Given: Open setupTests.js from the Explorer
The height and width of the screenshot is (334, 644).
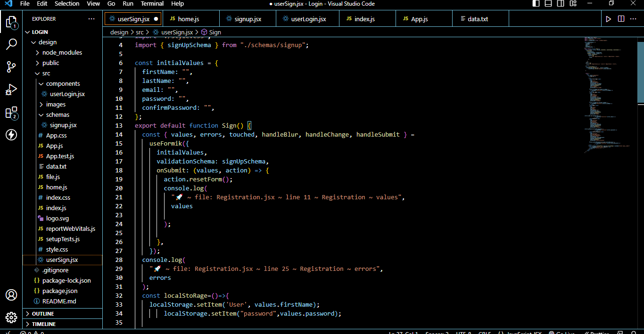Looking at the screenshot, I should 63,239.
